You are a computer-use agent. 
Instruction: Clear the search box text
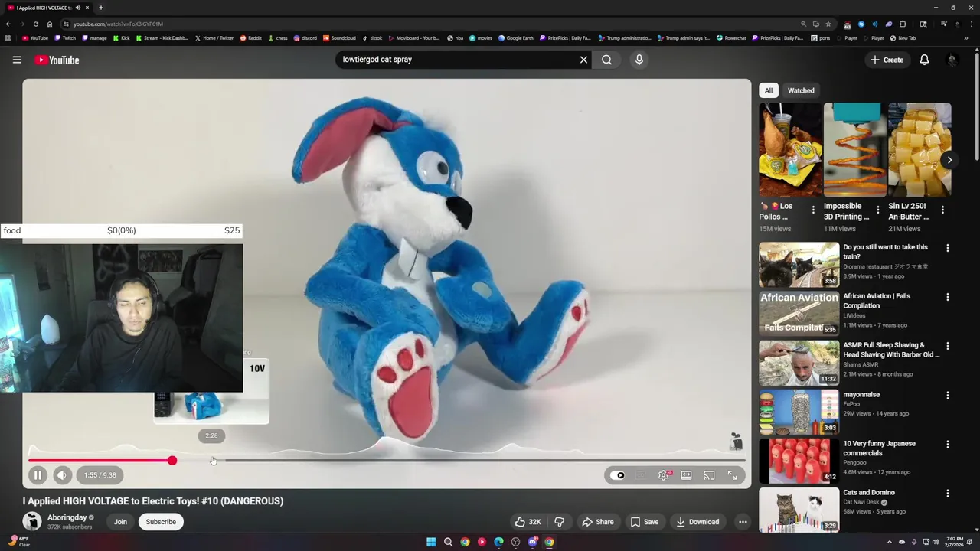pos(583,60)
